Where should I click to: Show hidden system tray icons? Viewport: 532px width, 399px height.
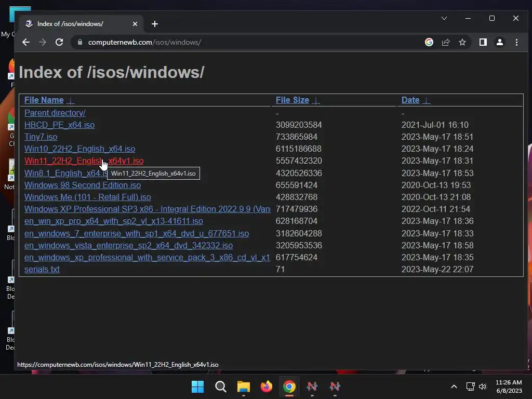click(x=454, y=387)
